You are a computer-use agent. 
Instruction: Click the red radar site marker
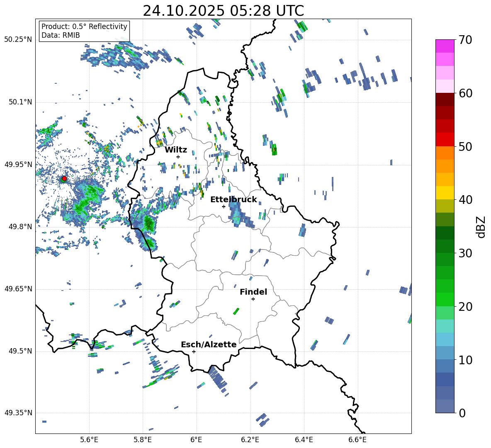coord(64,179)
